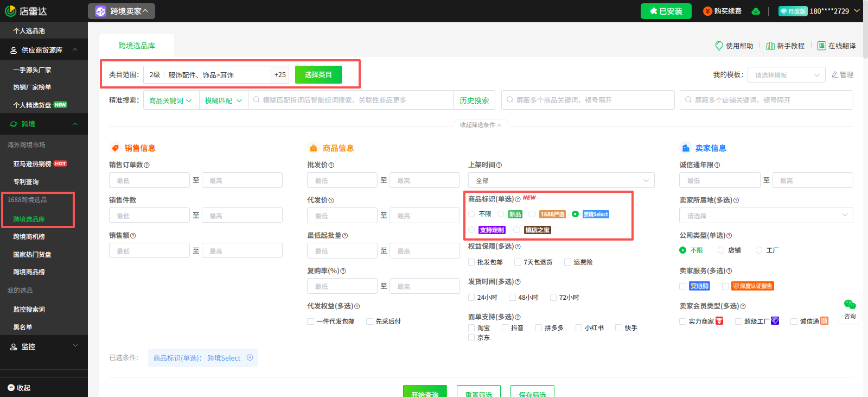Image resolution: width=868 pixels, height=397 pixels.
Task: Open the 模糊匹配 match mode dropdown
Action: pos(223,100)
